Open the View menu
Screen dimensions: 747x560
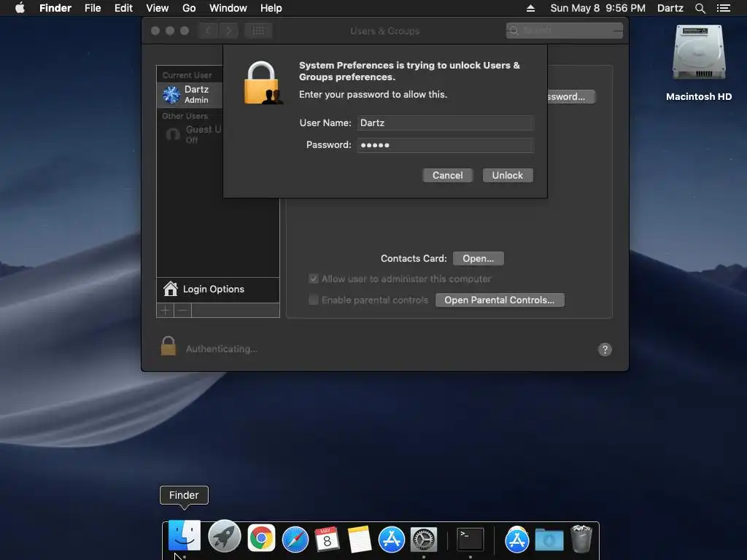[x=158, y=8]
